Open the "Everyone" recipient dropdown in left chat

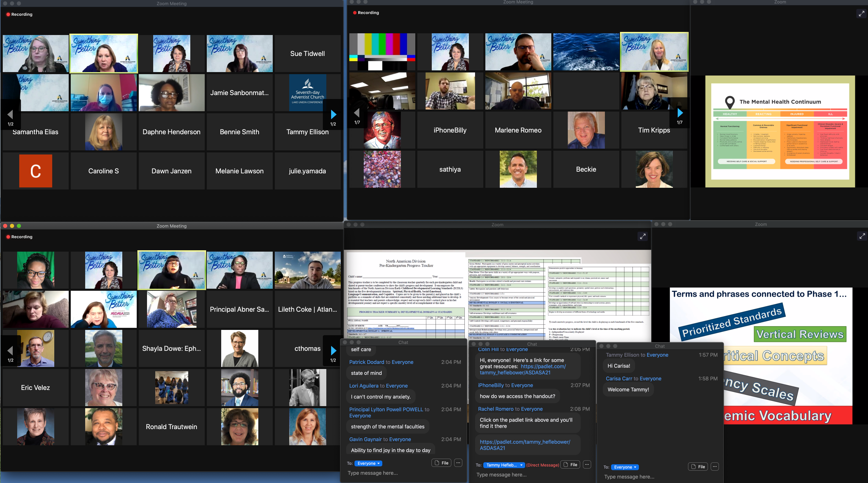point(368,463)
